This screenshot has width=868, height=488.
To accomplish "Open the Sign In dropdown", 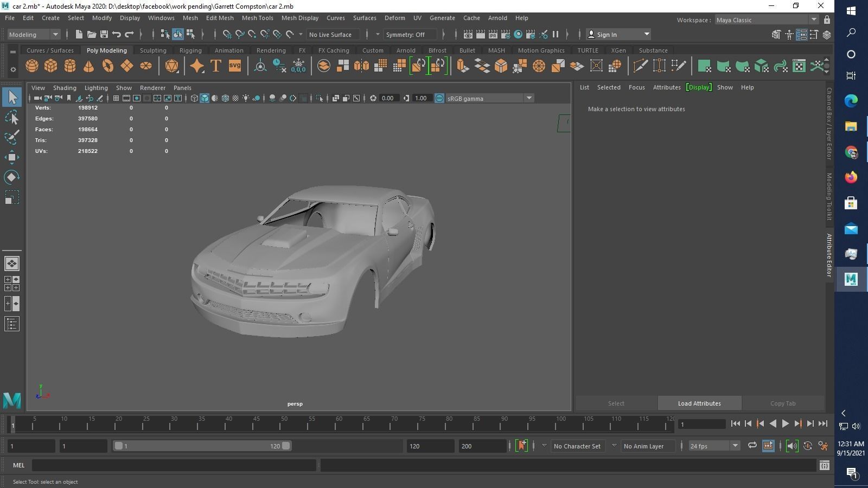I will (619, 34).
